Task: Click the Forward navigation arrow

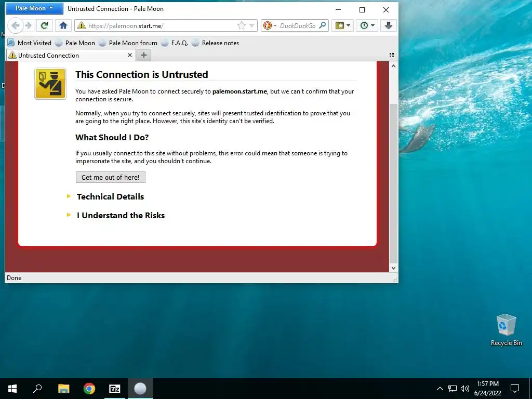Action: click(x=29, y=25)
